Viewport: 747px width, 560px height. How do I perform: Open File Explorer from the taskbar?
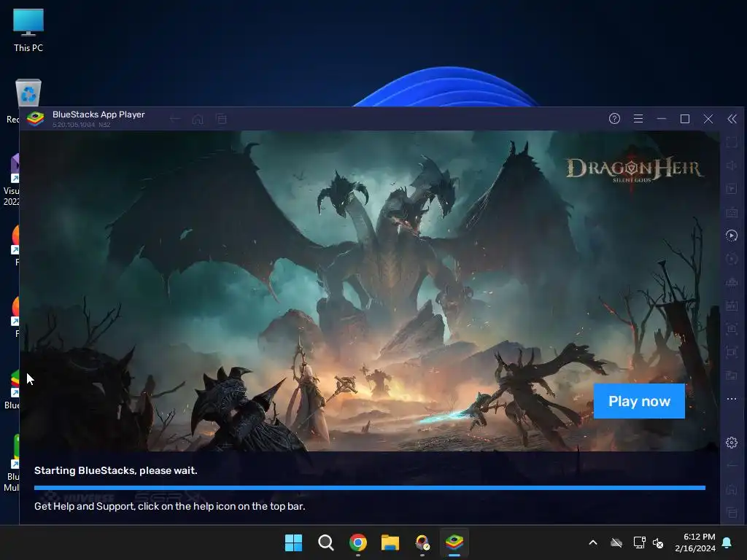(x=390, y=542)
